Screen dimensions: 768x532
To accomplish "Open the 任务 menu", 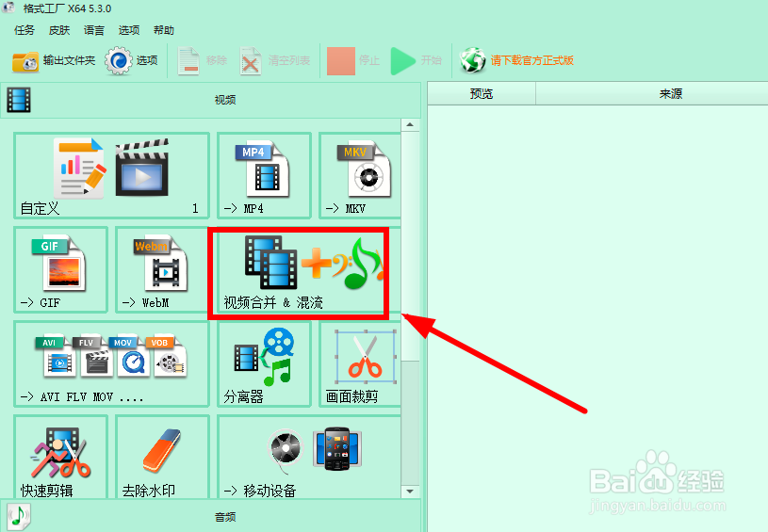I will [x=25, y=30].
